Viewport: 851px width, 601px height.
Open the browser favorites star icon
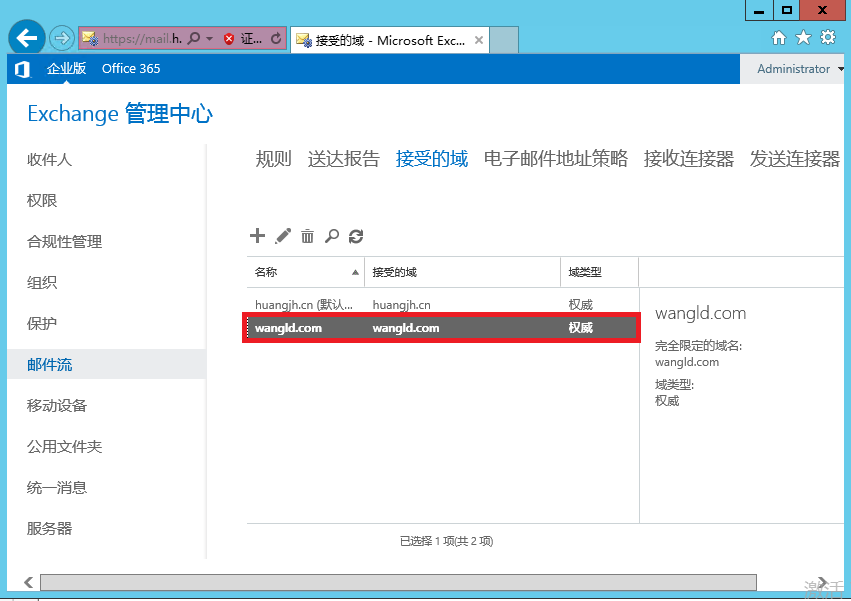[x=803, y=38]
